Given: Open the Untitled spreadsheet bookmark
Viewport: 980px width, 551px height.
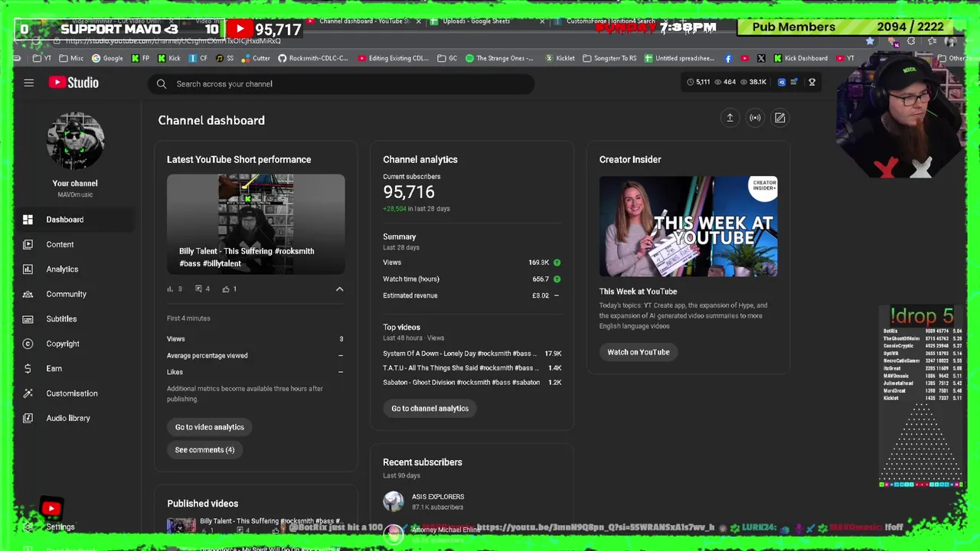Looking at the screenshot, I should [679, 58].
